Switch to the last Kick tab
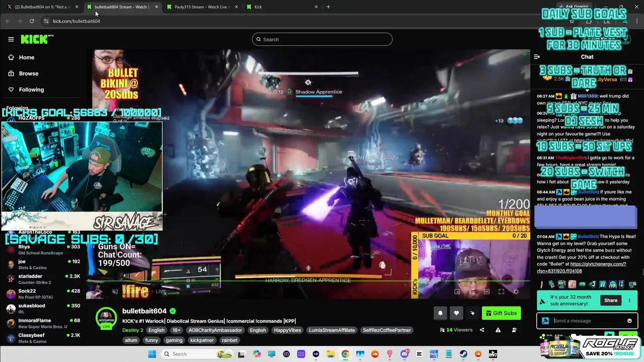Image resolution: width=644 pixels, height=362 pixels. click(282, 7)
